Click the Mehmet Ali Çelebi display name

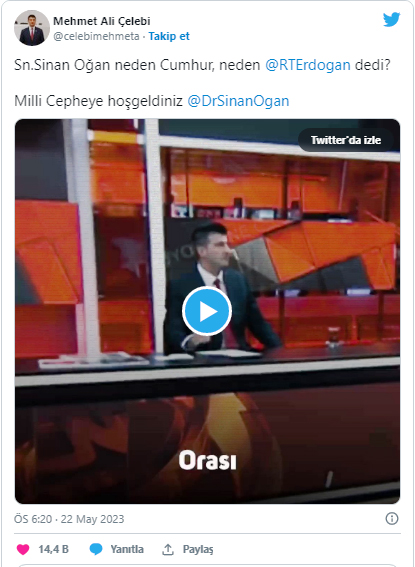point(102,21)
